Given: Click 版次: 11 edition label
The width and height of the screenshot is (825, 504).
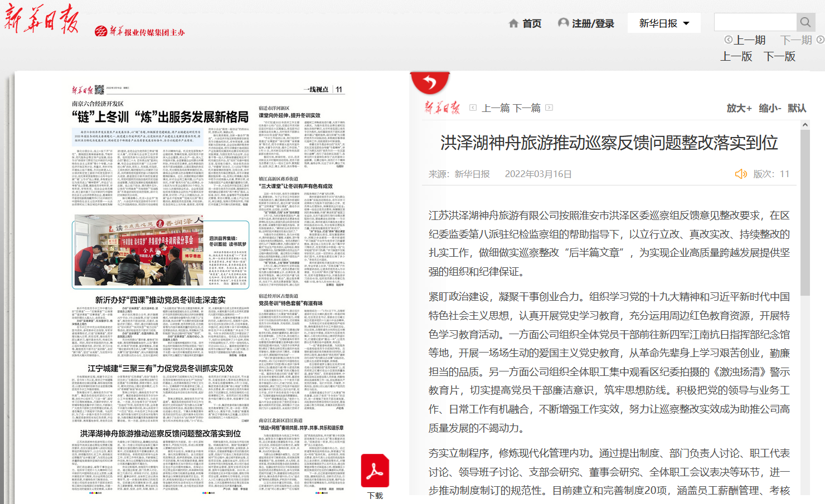Looking at the screenshot, I should [x=771, y=174].
